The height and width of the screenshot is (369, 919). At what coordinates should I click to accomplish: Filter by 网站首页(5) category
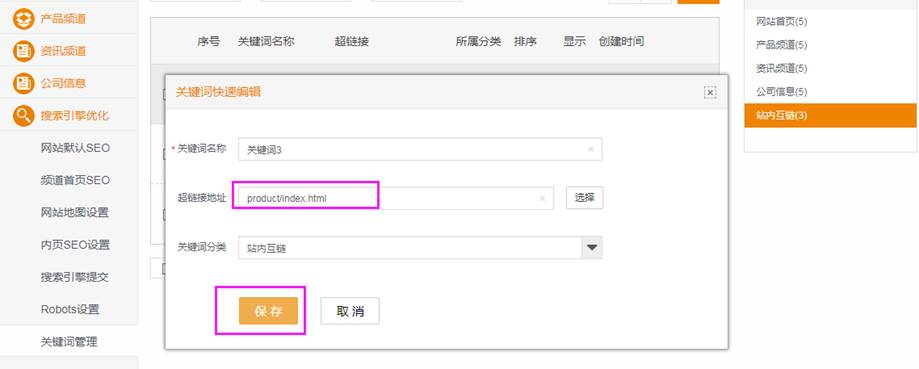[x=781, y=22]
